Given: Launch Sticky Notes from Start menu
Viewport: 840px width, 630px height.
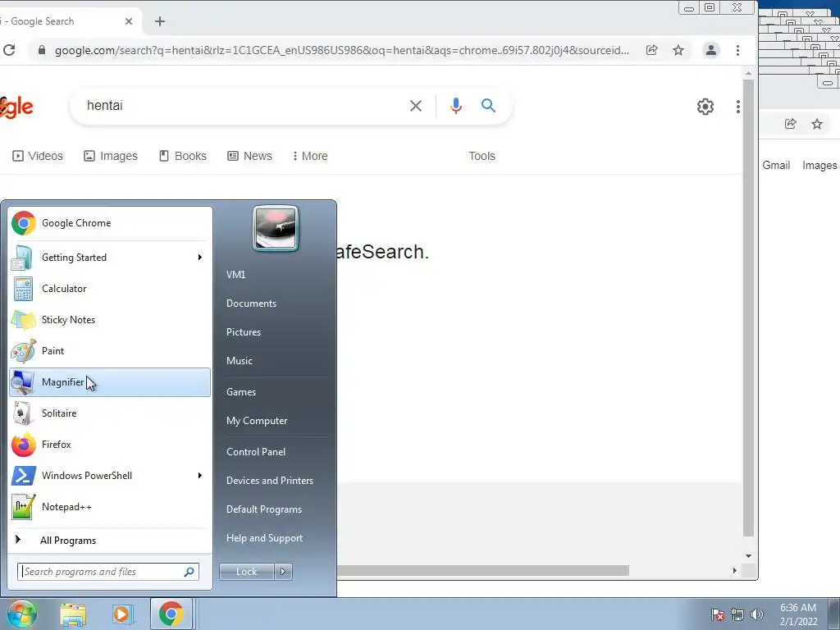Looking at the screenshot, I should [110, 320].
